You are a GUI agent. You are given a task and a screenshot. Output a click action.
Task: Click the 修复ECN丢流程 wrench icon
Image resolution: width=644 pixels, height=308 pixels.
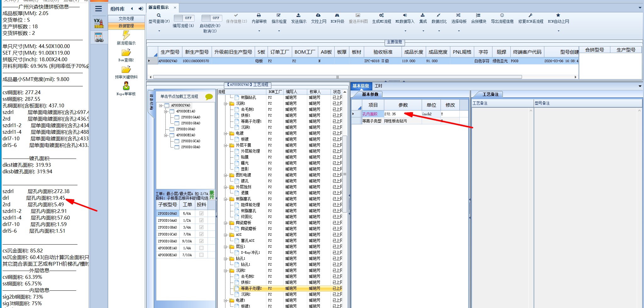coord(530,15)
